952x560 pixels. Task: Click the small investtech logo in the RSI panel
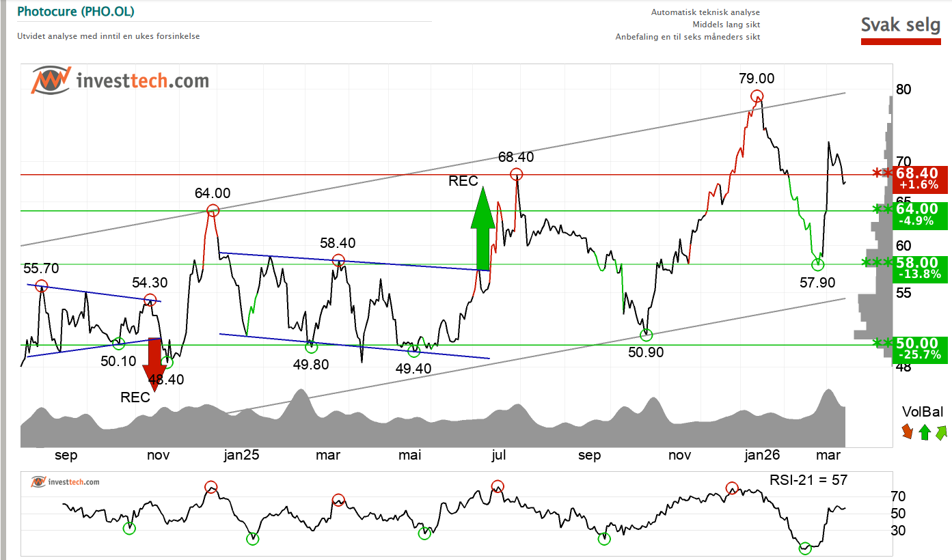pyautogui.click(x=66, y=482)
